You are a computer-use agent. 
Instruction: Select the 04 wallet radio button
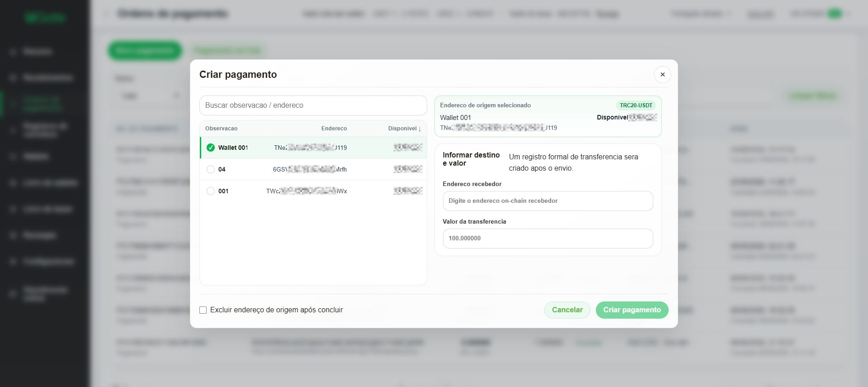tap(211, 169)
